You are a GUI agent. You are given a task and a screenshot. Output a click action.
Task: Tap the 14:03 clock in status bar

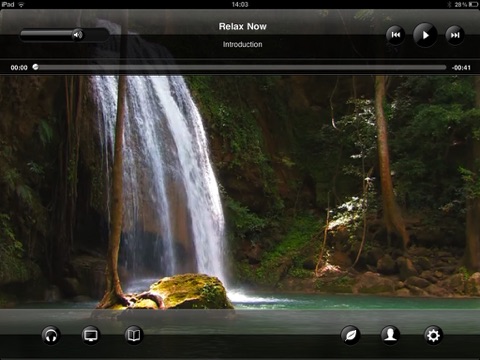coord(240,4)
